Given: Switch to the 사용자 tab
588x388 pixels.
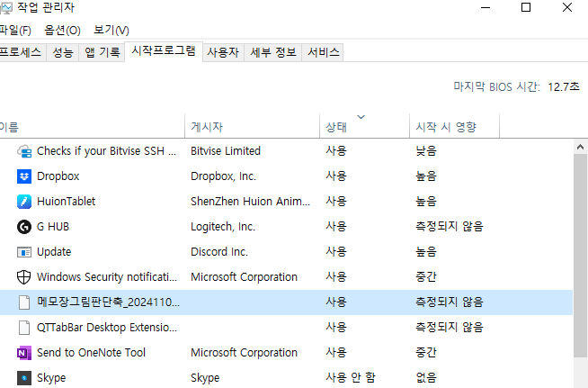Looking at the screenshot, I should tap(223, 52).
